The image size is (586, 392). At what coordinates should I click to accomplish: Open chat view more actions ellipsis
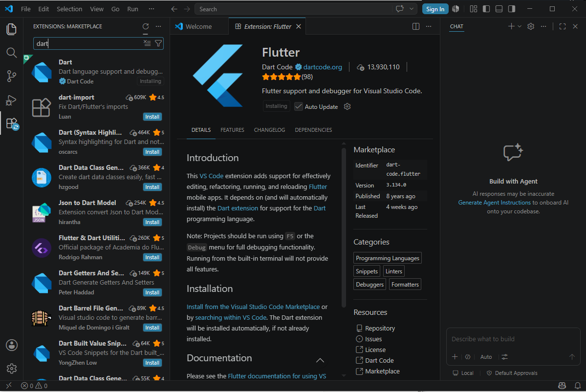pos(543,26)
